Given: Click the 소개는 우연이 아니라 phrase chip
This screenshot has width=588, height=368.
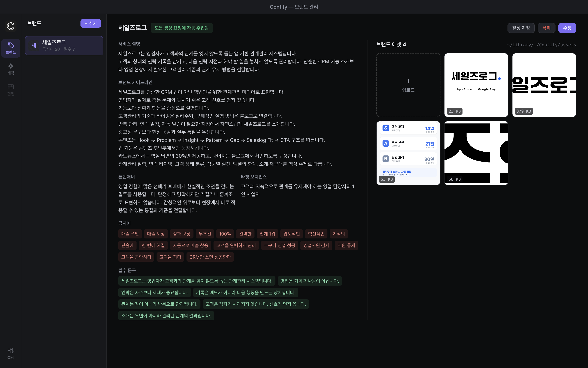Looking at the screenshot, I should click(x=166, y=316).
